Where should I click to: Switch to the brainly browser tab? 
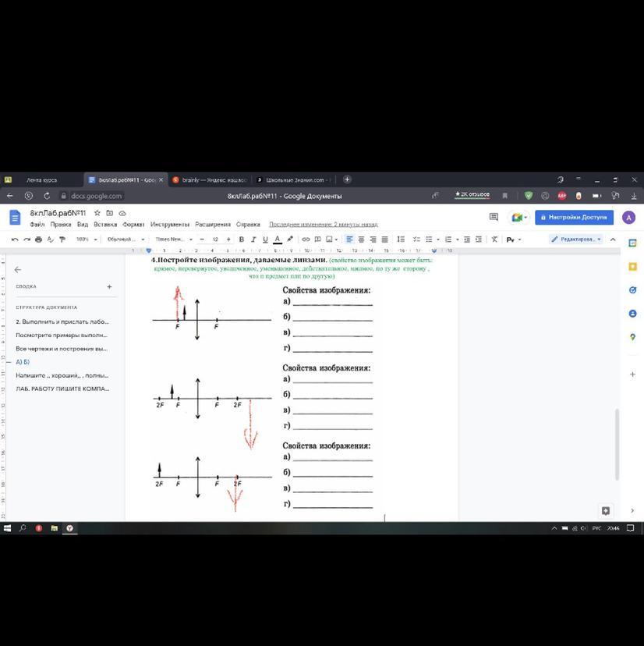[x=210, y=180]
